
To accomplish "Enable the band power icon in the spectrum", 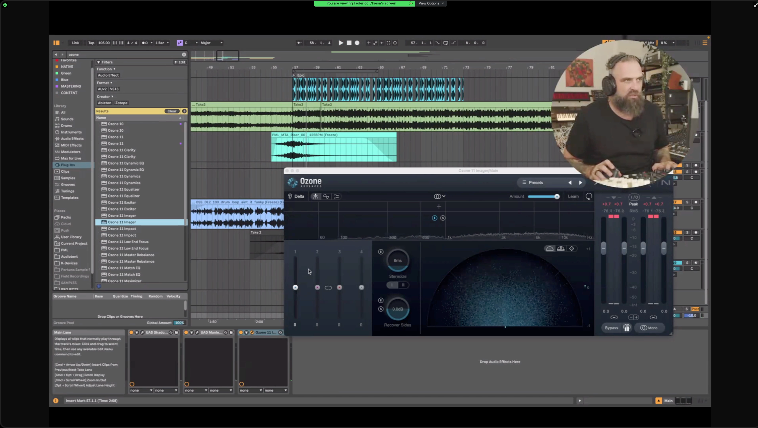I will (434, 218).
